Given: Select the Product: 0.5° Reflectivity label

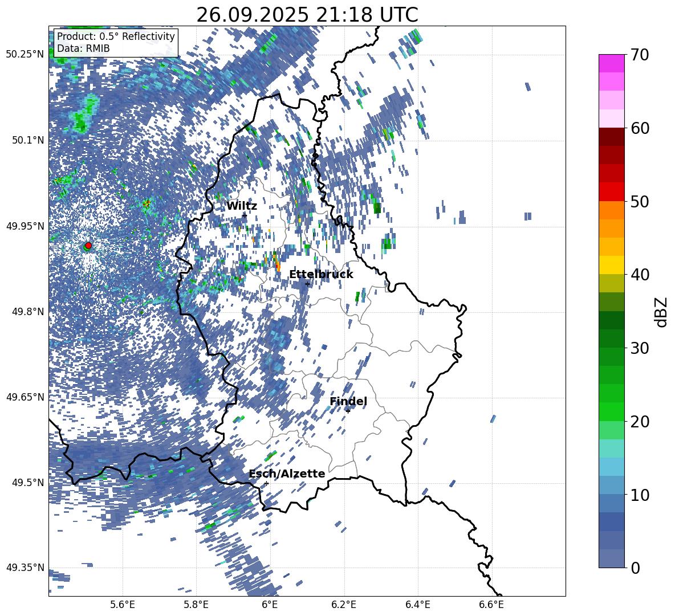Looking at the screenshot, I should (x=116, y=36).
